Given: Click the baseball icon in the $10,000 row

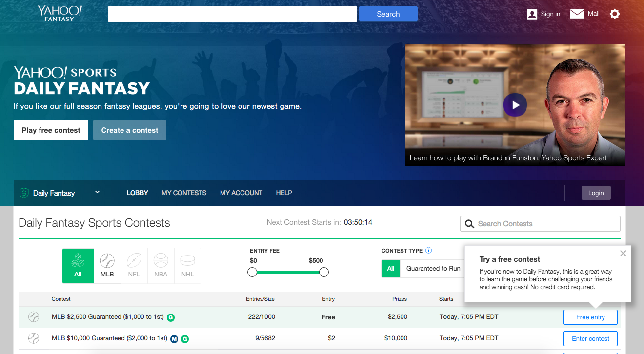Looking at the screenshot, I should tap(33, 338).
